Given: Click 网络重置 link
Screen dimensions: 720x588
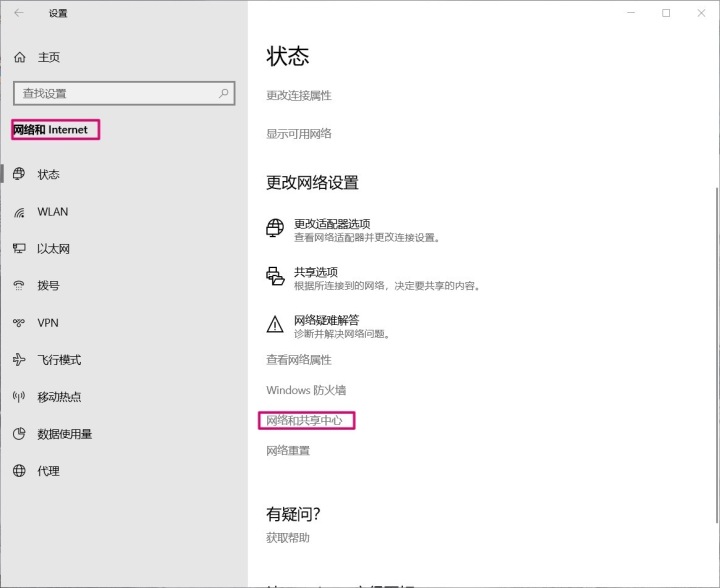Looking at the screenshot, I should [288, 451].
